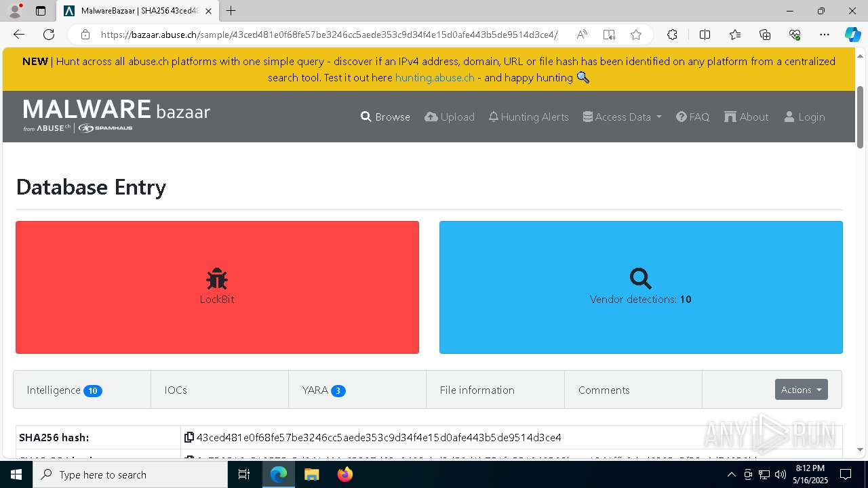
Task: Copy the SHA256 hash clipboard icon
Action: [189, 437]
